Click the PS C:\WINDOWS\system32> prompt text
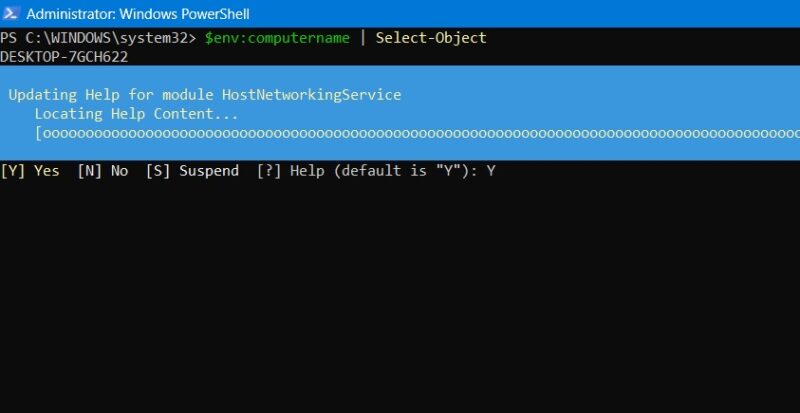800x413 pixels. [x=98, y=38]
